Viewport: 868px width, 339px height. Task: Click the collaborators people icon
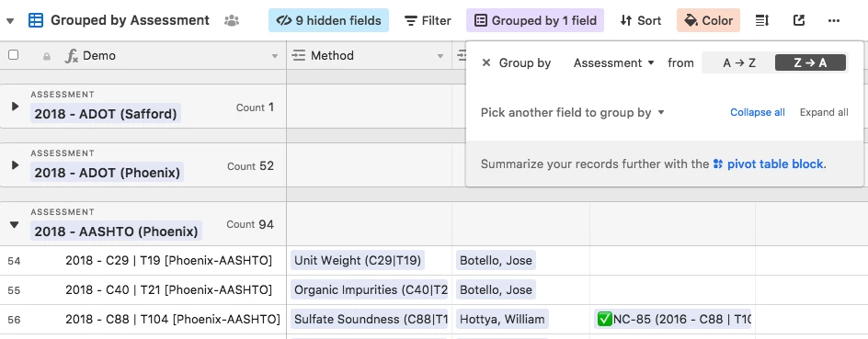click(232, 20)
